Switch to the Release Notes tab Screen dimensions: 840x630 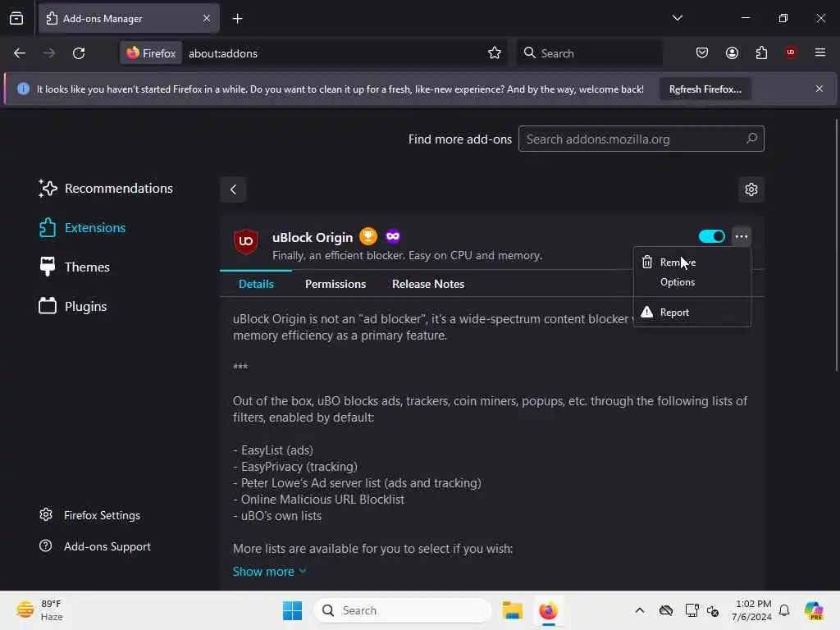click(428, 284)
